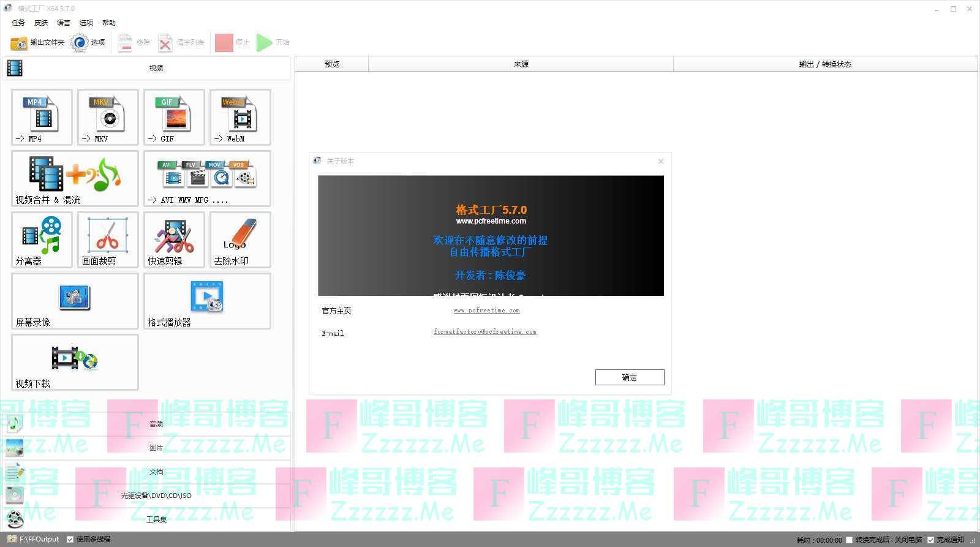Open the convert to GIF tool
Screen dimensions: 980x547
[174, 117]
